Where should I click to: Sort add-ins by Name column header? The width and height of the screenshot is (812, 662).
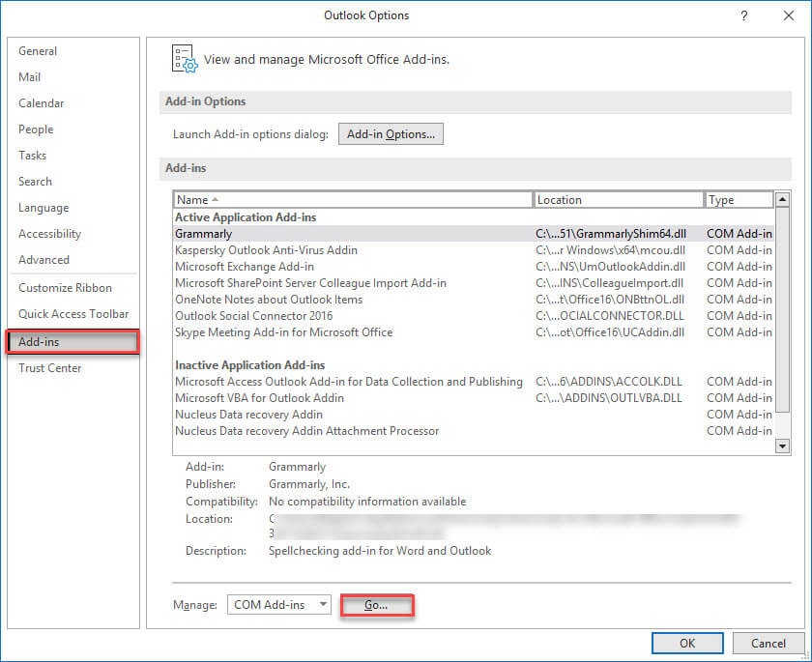point(352,200)
